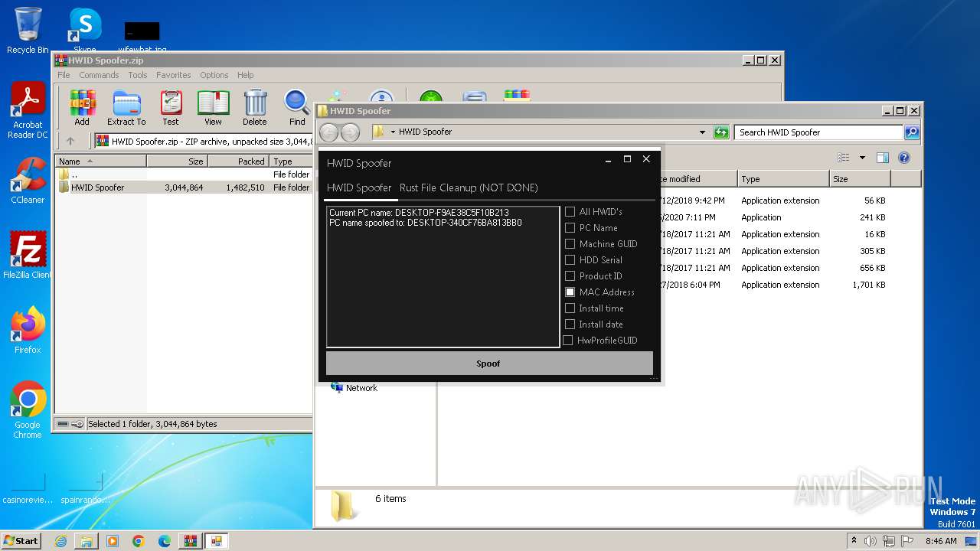Click the Edge icon in taskbar
The image size is (980, 551).
tap(165, 541)
